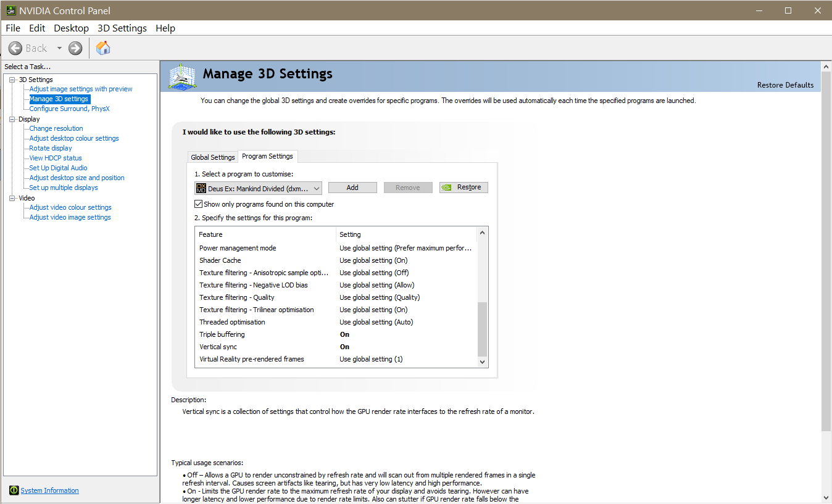Click Threaded optimisation 'Use global setting (Auto)' value
The image size is (832, 504).
376,322
